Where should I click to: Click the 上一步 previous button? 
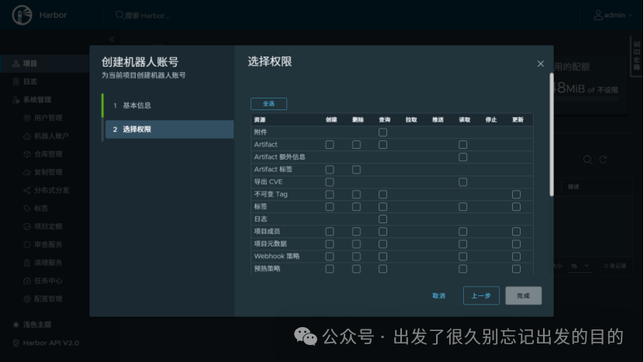481,295
